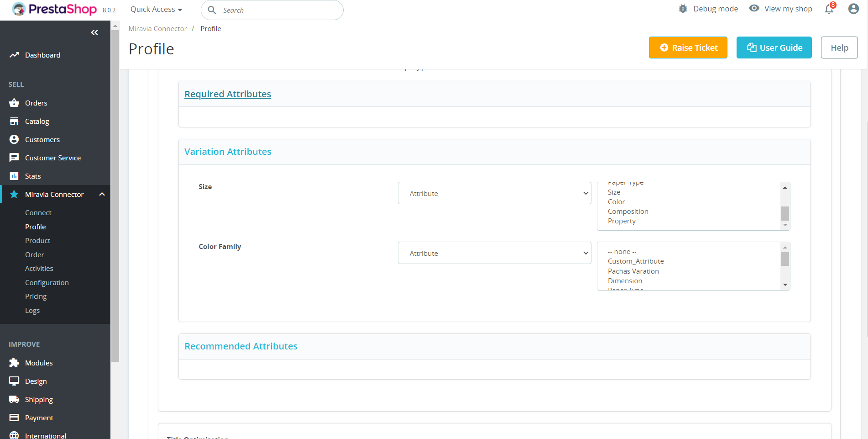Viewport: 868px width, 439px height.
Task: Click the Design monitor icon
Action: 14,381
